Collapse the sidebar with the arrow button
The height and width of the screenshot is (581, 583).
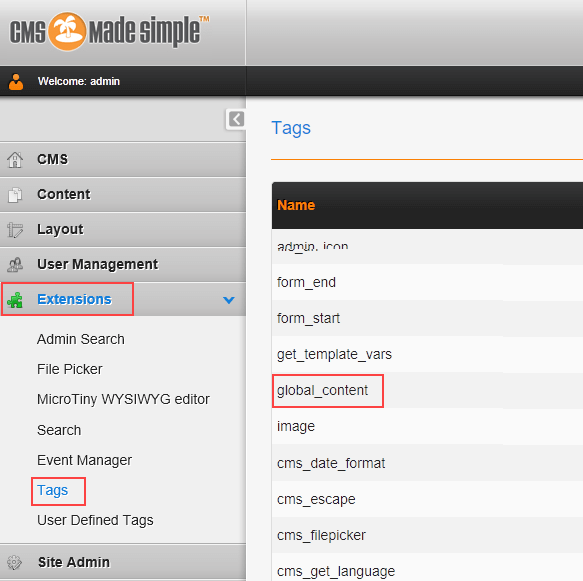pyautogui.click(x=236, y=119)
